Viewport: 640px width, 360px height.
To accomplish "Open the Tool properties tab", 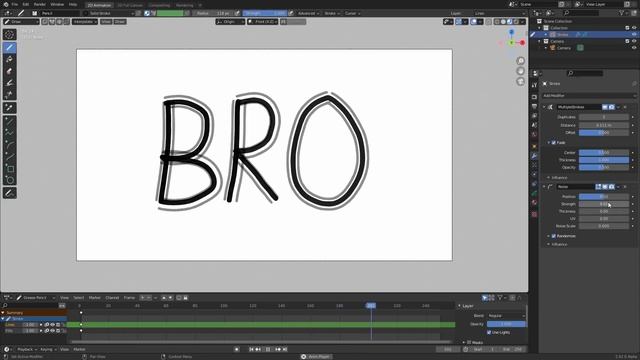I will 534,85.
